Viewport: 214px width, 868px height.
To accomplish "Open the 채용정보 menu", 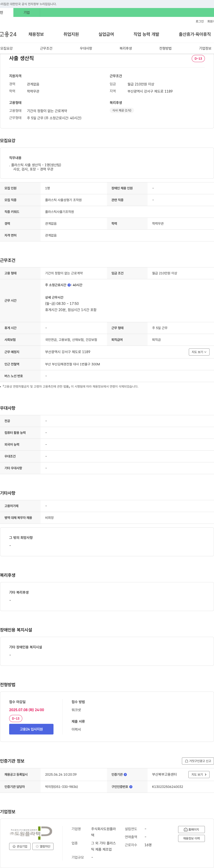I will (36, 34).
